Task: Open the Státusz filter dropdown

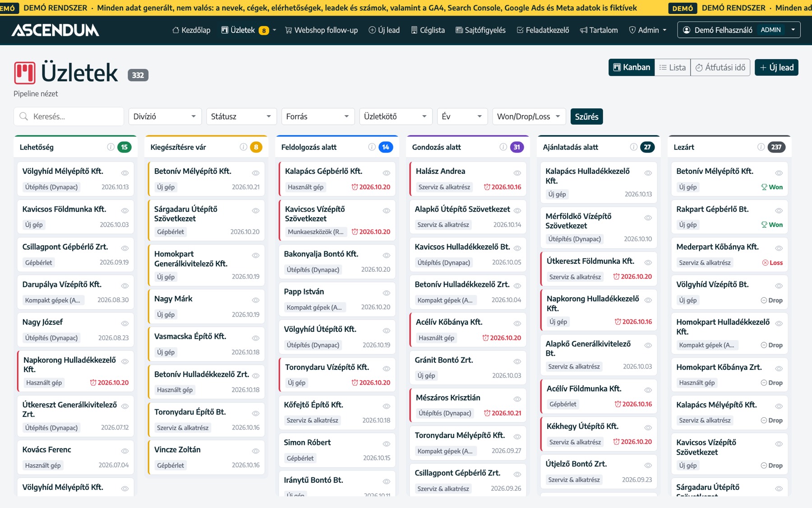Action: click(x=241, y=117)
